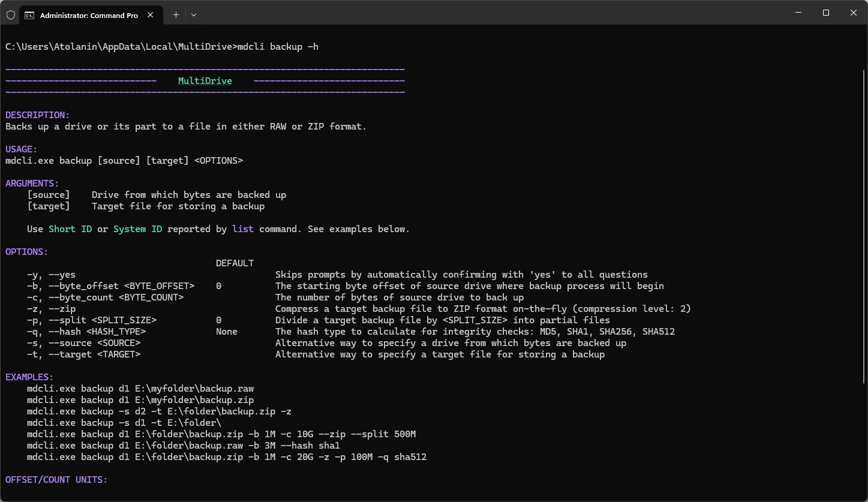Viewport: 868px width, 502px height.
Task: Click the '[source]' argument text
Action: point(49,195)
